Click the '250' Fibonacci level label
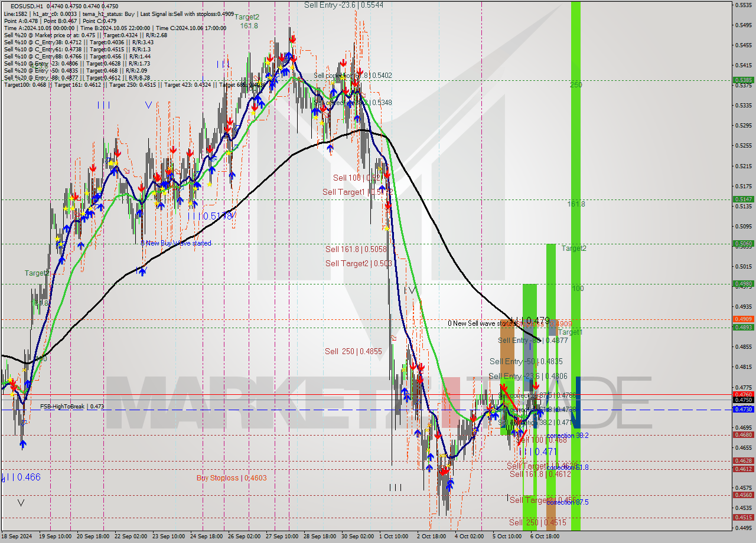This screenshot has height=543, width=756. [x=576, y=85]
